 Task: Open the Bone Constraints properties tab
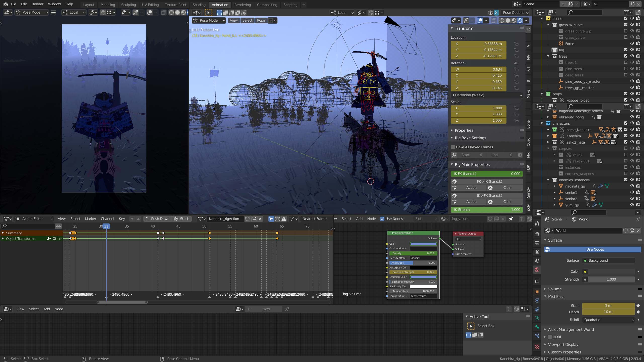[537, 336]
